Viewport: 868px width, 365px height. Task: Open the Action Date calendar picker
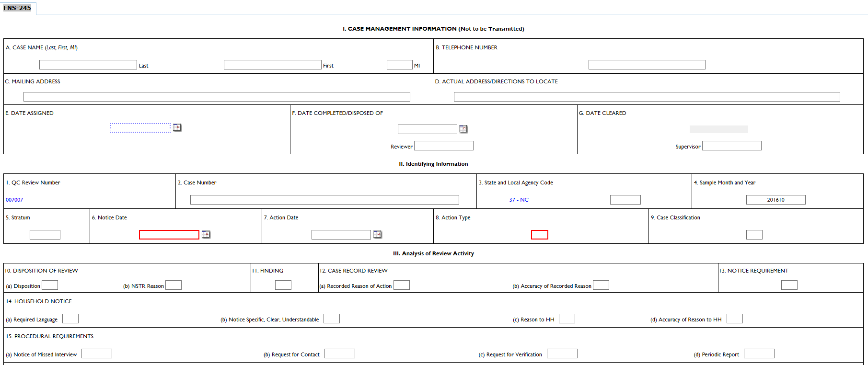[x=377, y=234]
